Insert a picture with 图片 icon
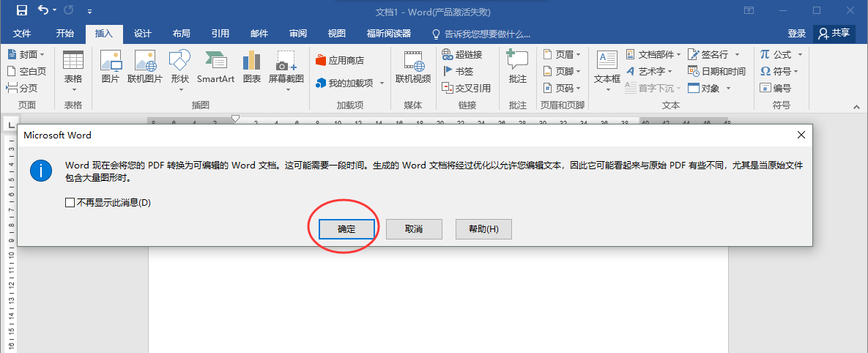The width and height of the screenshot is (868, 353). [111, 67]
